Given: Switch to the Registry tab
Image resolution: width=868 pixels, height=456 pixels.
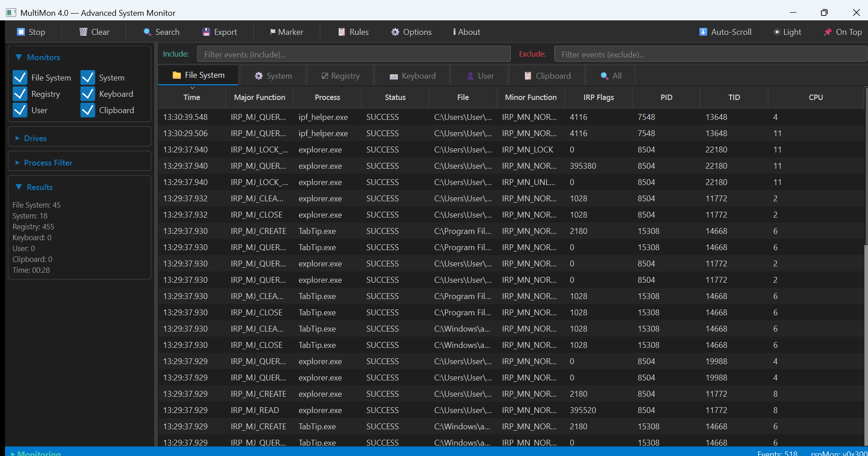Looking at the screenshot, I should (x=340, y=76).
